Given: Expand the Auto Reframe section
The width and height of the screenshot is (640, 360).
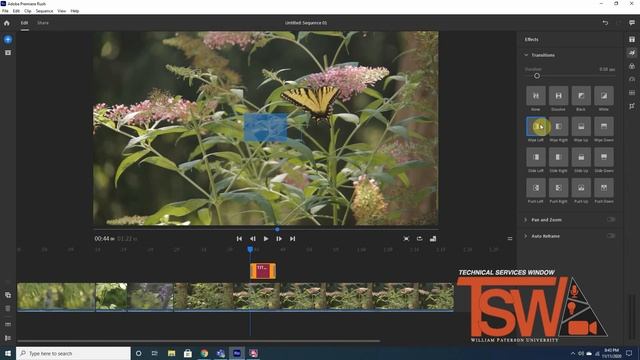Looking at the screenshot, I should 526,236.
